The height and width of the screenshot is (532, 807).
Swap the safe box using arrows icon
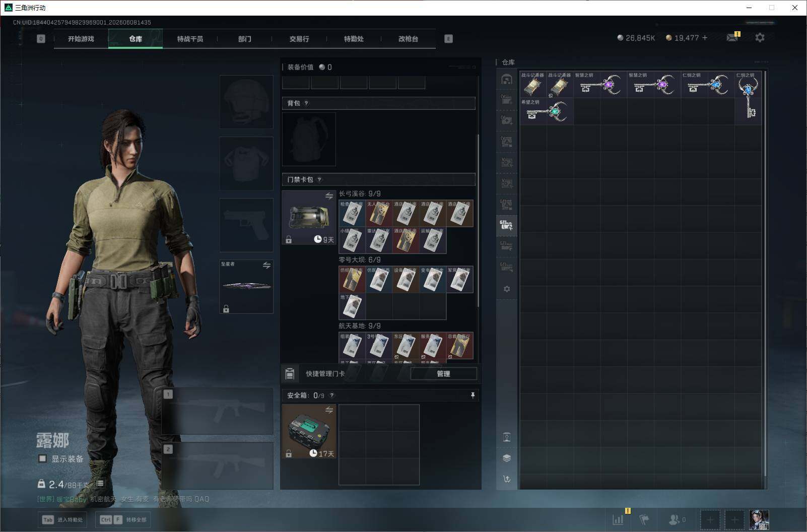click(329, 410)
